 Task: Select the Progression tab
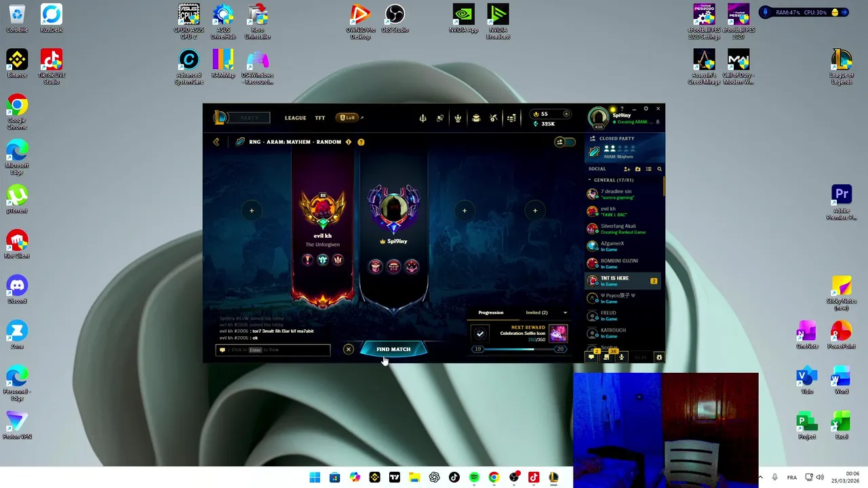coord(491,312)
